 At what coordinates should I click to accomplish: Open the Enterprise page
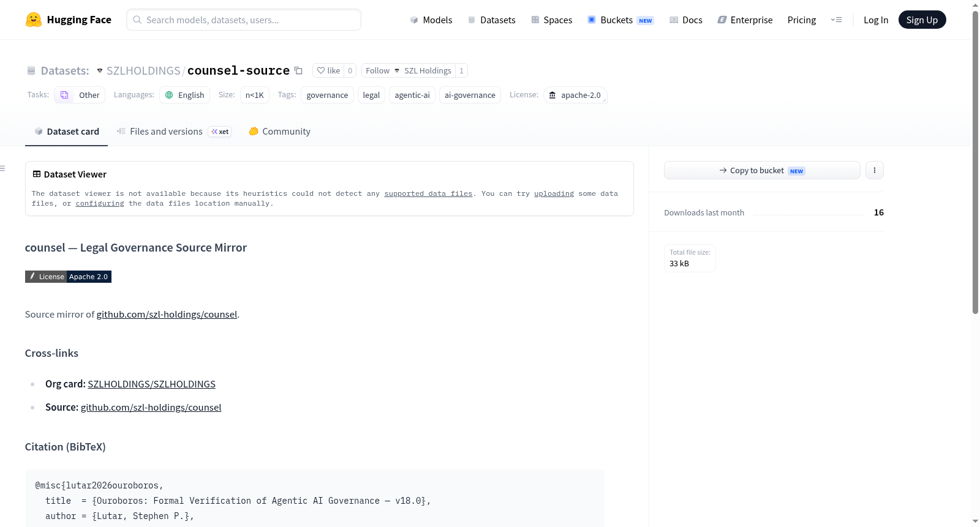click(x=745, y=20)
